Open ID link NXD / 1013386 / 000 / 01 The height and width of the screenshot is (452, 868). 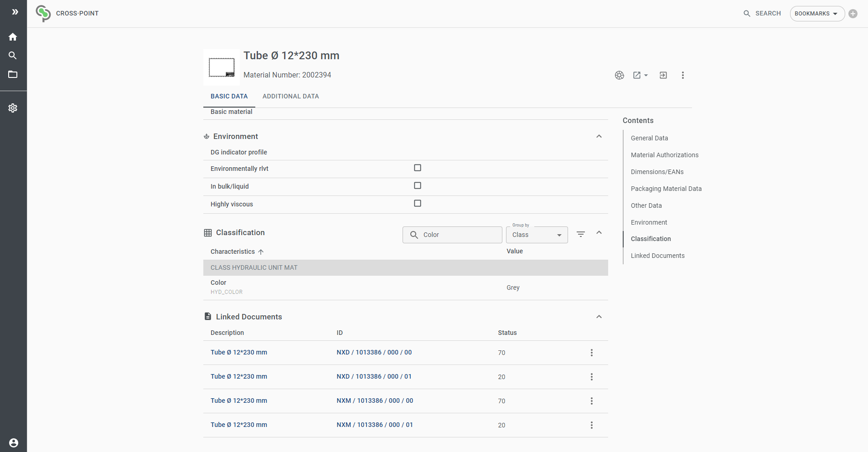[374, 376]
